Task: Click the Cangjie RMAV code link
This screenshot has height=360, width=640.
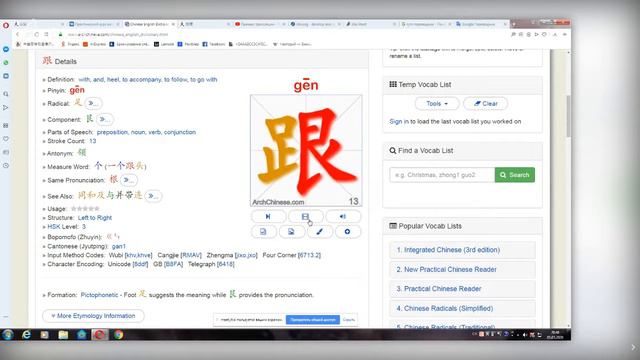Action: coord(191,255)
